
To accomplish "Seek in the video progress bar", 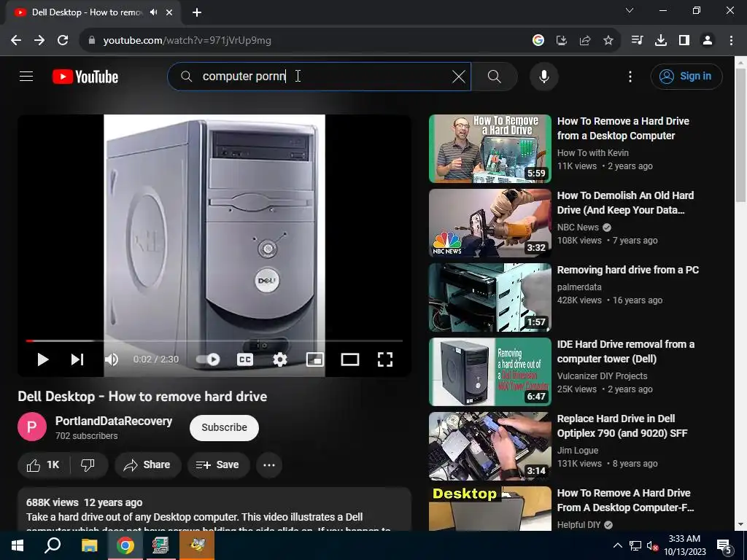I will tap(214, 341).
